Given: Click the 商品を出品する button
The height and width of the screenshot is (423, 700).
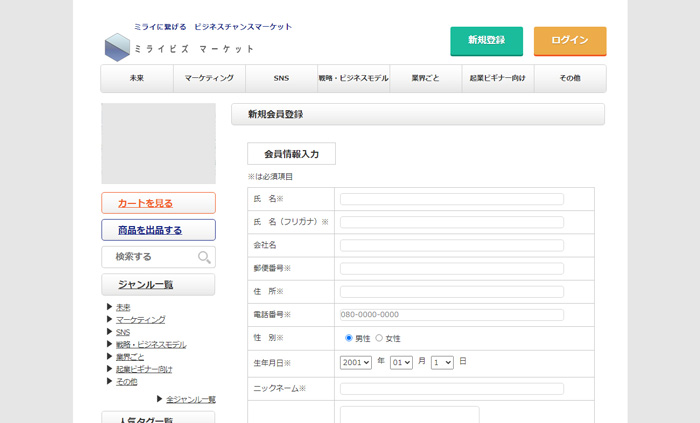Looking at the screenshot, I should click(x=158, y=230).
